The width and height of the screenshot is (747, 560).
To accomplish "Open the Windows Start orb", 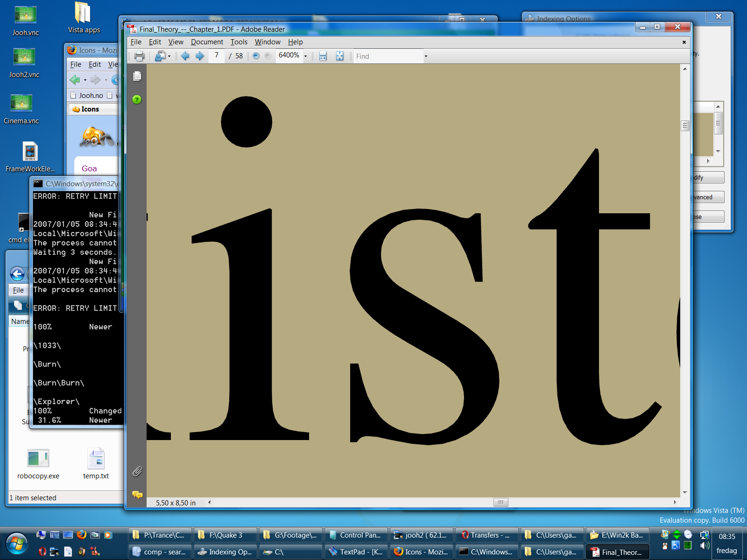I will pos(17,544).
